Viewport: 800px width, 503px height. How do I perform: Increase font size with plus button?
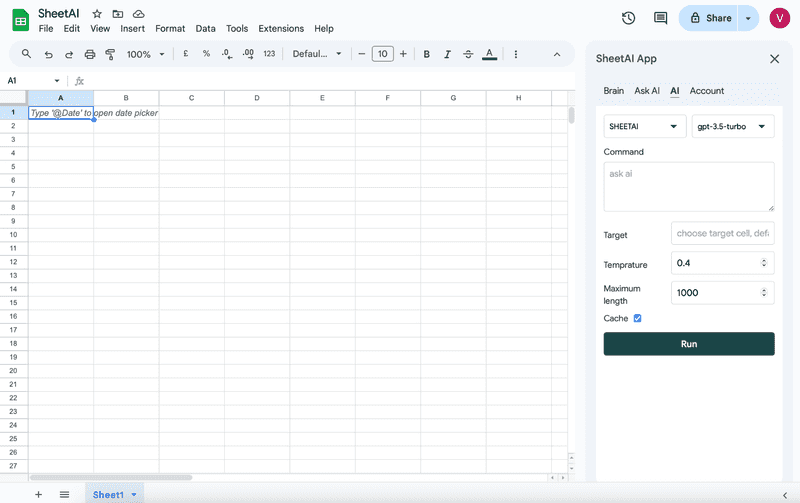(403, 54)
